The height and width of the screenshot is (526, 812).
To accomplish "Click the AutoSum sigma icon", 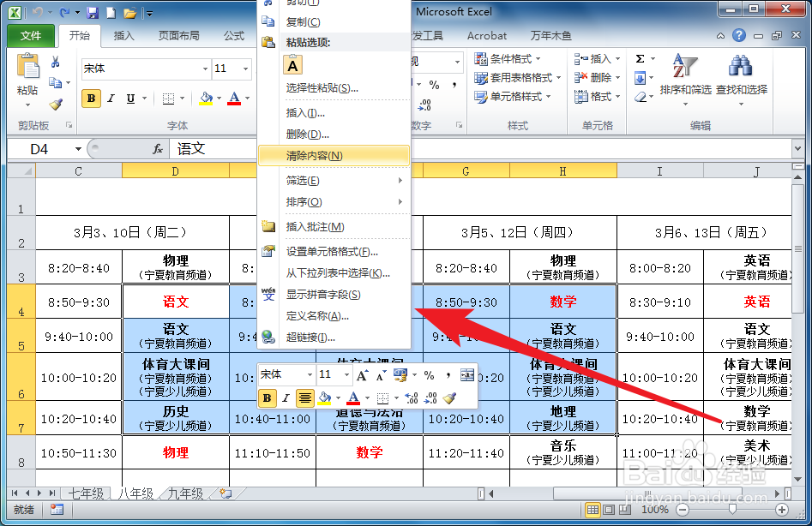I will 641,59.
